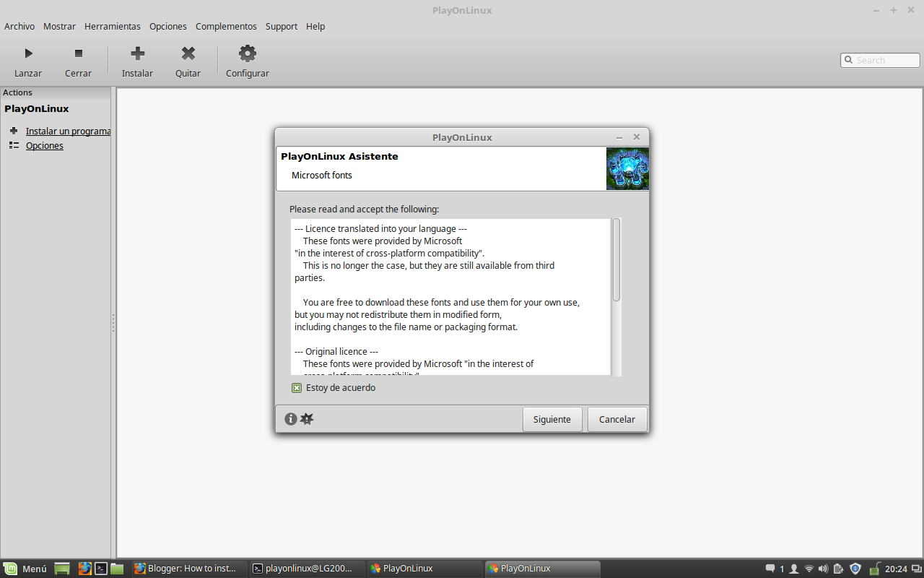Switch to playonlinux@LG200 terminal taskbar window
Image resolution: width=924 pixels, height=578 pixels.
click(x=306, y=569)
